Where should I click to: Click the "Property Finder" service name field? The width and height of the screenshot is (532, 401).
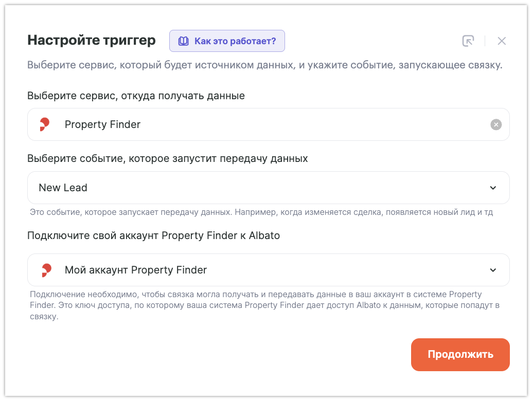pyautogui.click(x=257, y=124)
